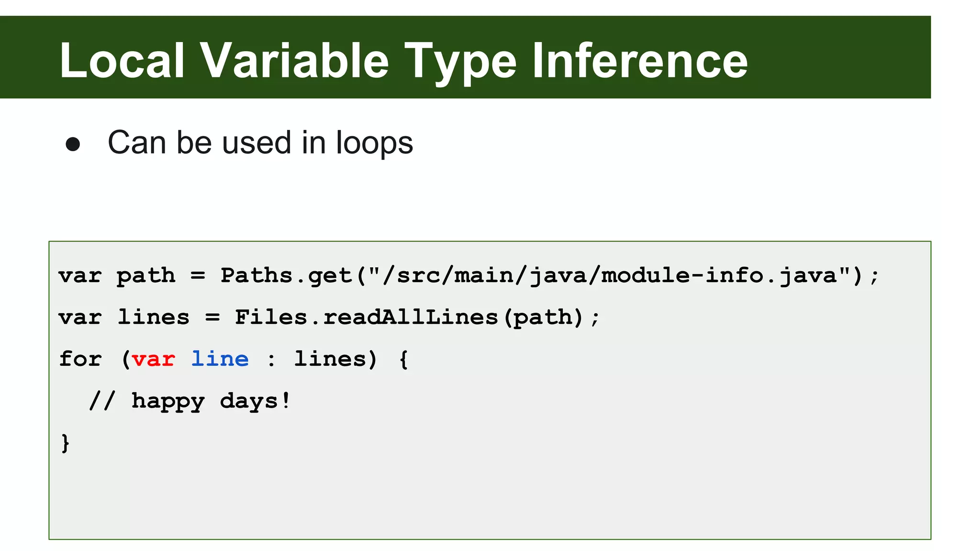Click the "path" variable in first declaration
980x551 pixels.
coord(146,276)
